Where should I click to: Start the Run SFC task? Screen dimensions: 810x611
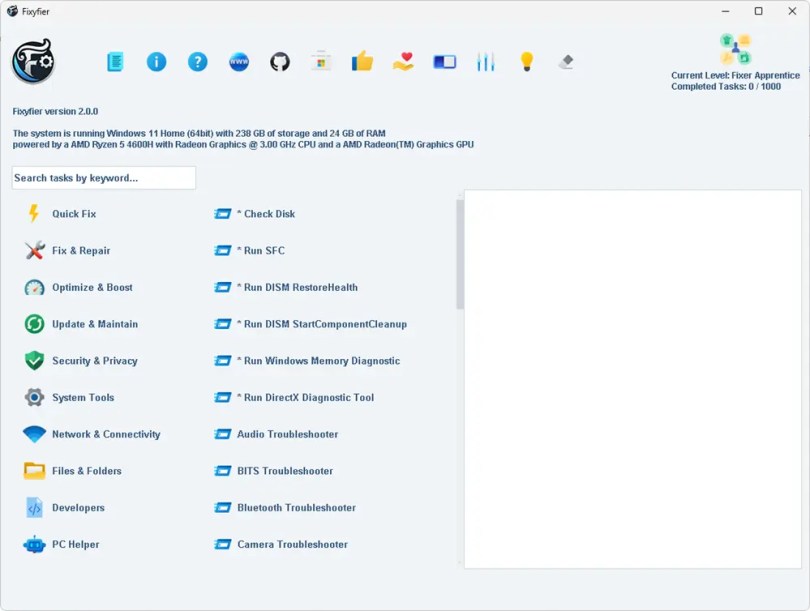(250, 250)
